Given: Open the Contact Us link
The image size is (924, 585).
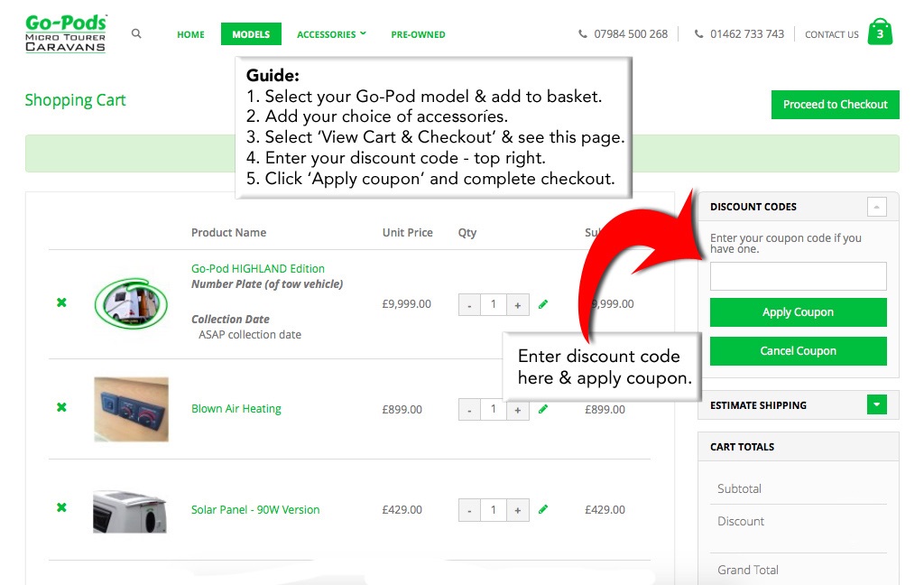Looking at the screenshot, I should 831,34.
